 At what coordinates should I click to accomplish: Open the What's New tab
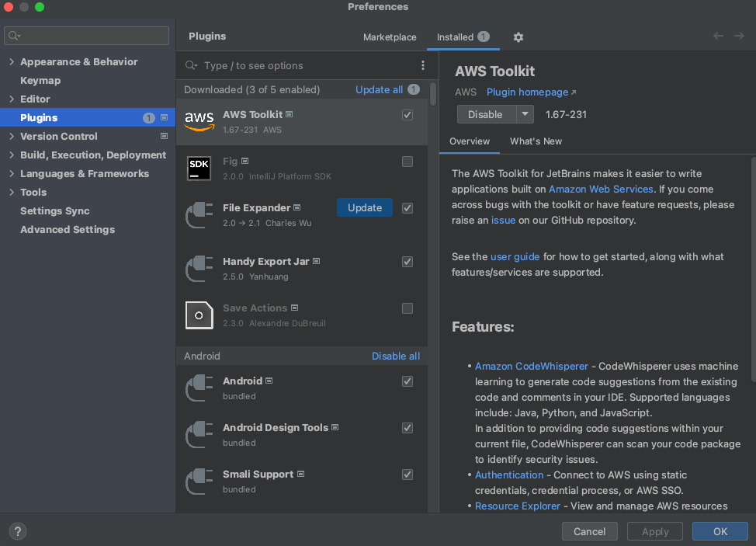tap(536, 141)
